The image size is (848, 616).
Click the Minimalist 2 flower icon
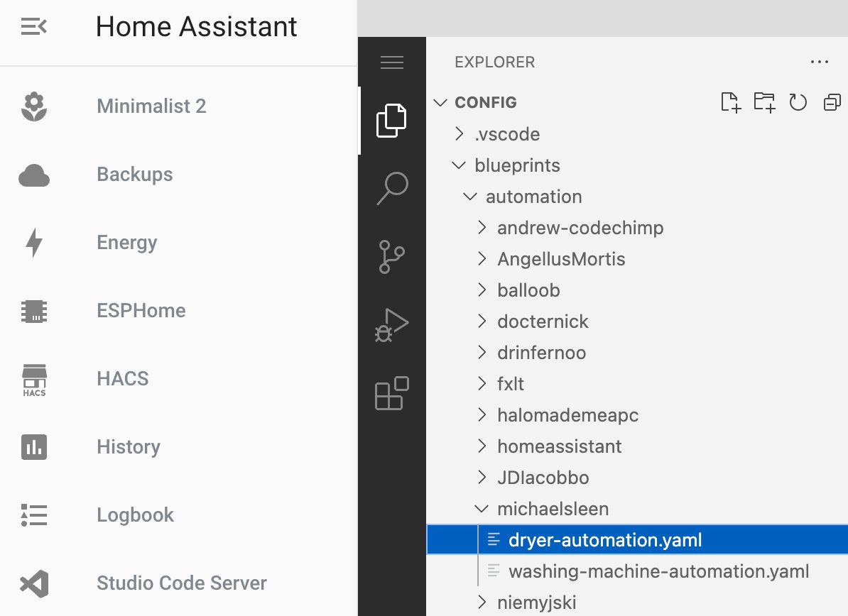34,106
